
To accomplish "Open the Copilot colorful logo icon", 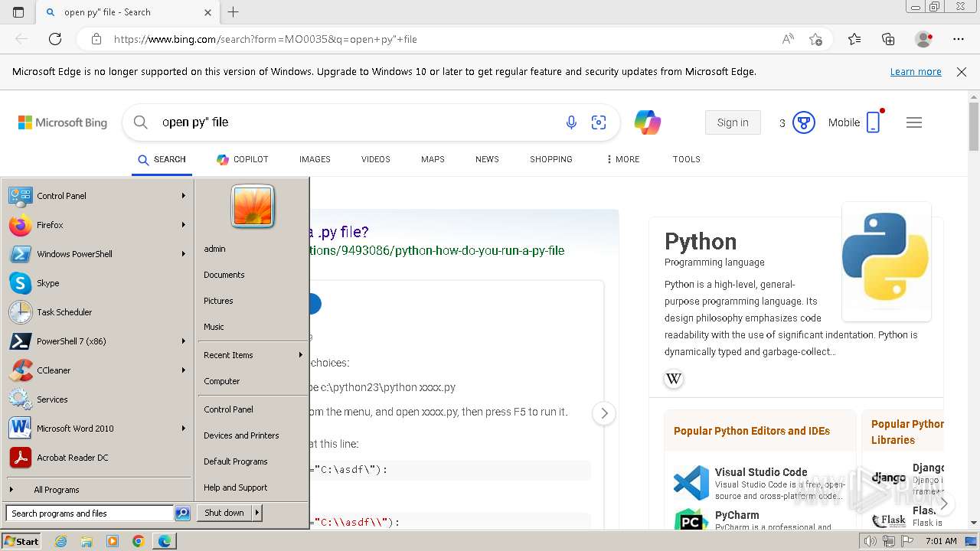I will point(648,122).
